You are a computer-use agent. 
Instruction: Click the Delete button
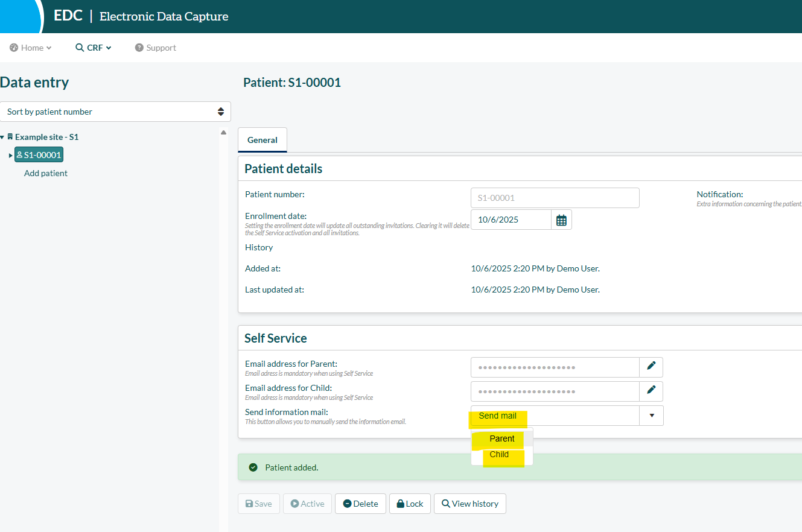tap(360, 504)
